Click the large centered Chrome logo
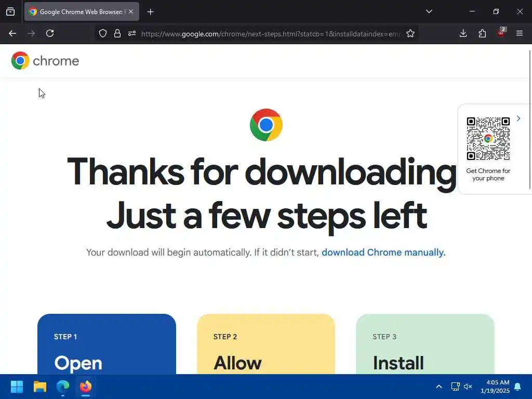The height and width of the screenshot is (399, 532). coord(266,125)
